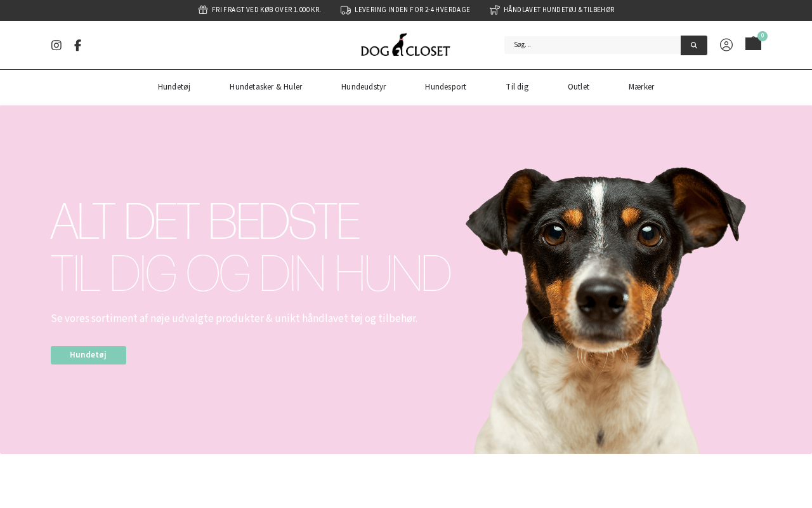
Task: Go to the Outlet section
Action: click(x=579, y=87)
